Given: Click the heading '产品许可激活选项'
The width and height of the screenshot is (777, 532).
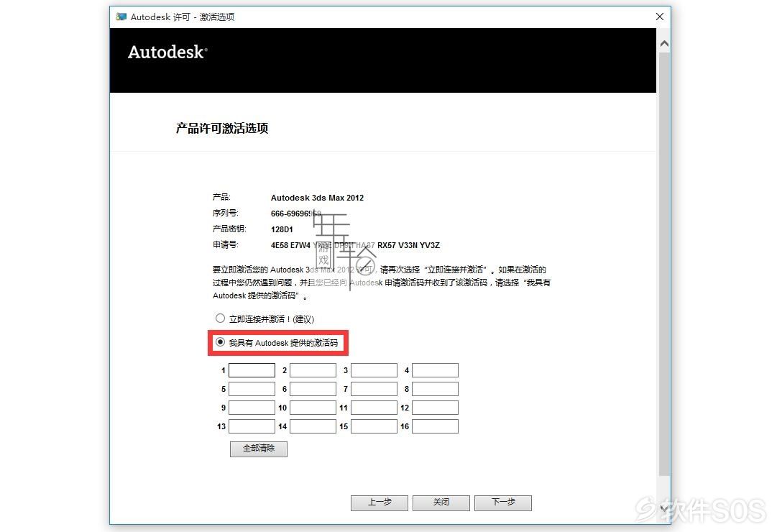Looking at the screenshot, I should [222, 129].
